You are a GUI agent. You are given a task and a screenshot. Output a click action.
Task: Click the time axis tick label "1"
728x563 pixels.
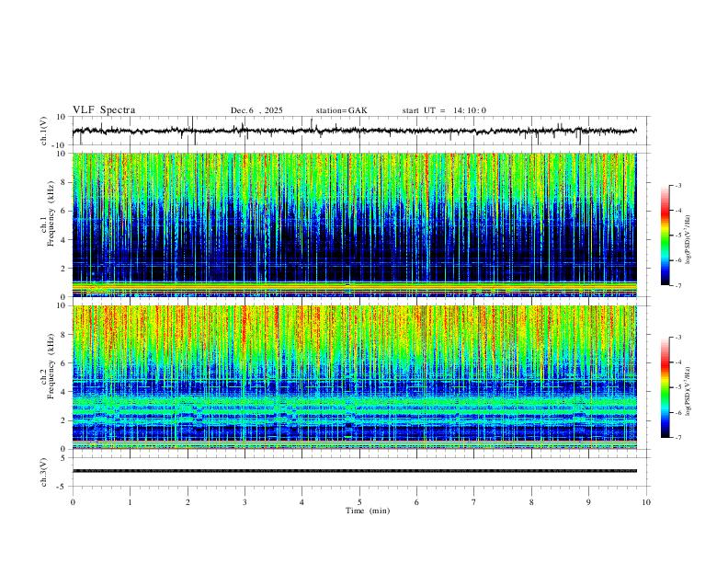click(x=130, y=502)
